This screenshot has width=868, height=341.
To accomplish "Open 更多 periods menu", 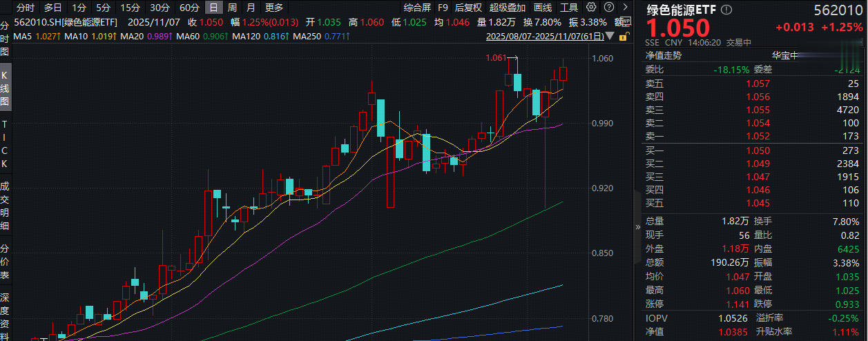I will pos(274,8).
